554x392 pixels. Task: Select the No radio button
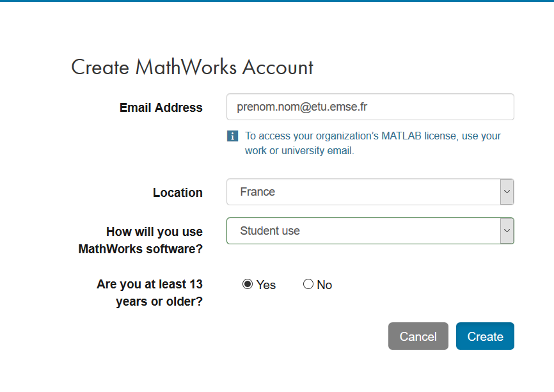click(x=308, y=285)
